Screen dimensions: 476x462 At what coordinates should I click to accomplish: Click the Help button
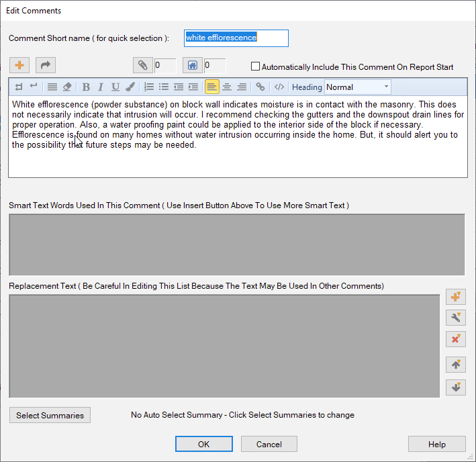click(437, 444)
